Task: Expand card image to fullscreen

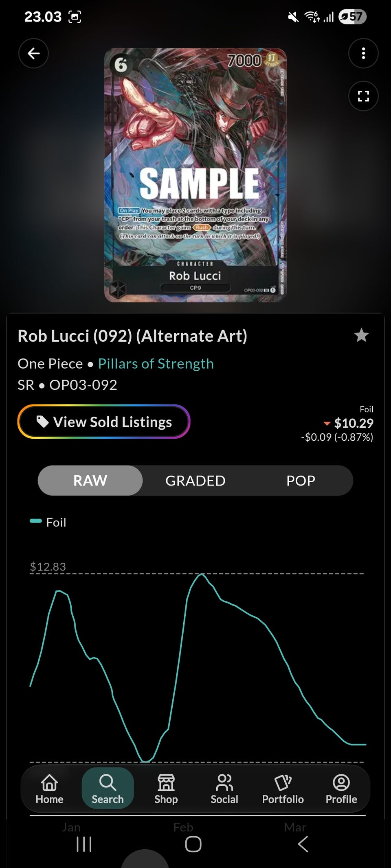Action: (363, 96)
